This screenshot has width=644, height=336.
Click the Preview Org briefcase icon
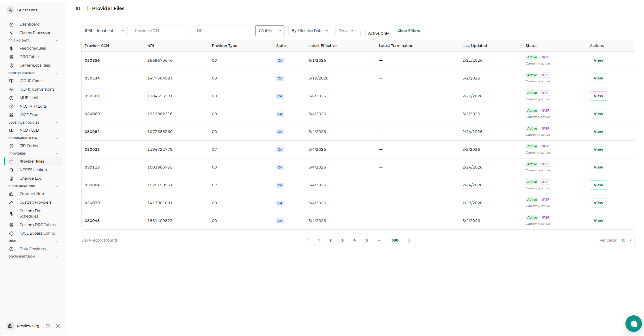(x=10, y=326)
